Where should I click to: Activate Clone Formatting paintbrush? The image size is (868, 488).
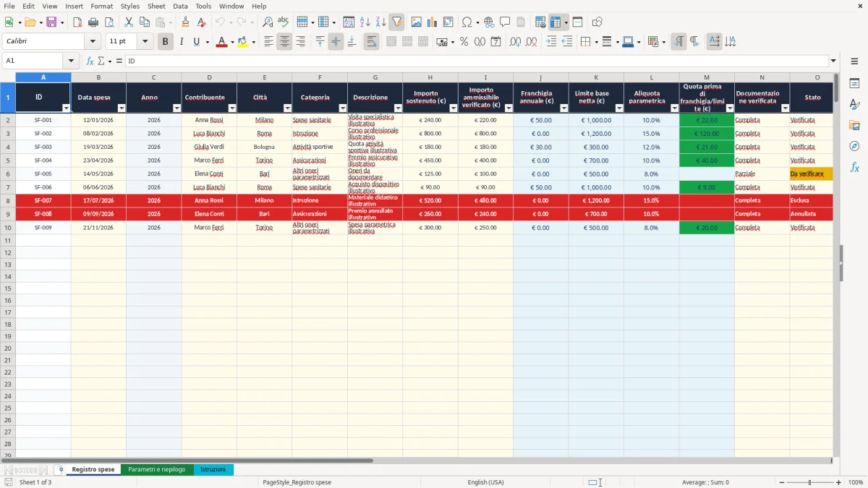186,22
